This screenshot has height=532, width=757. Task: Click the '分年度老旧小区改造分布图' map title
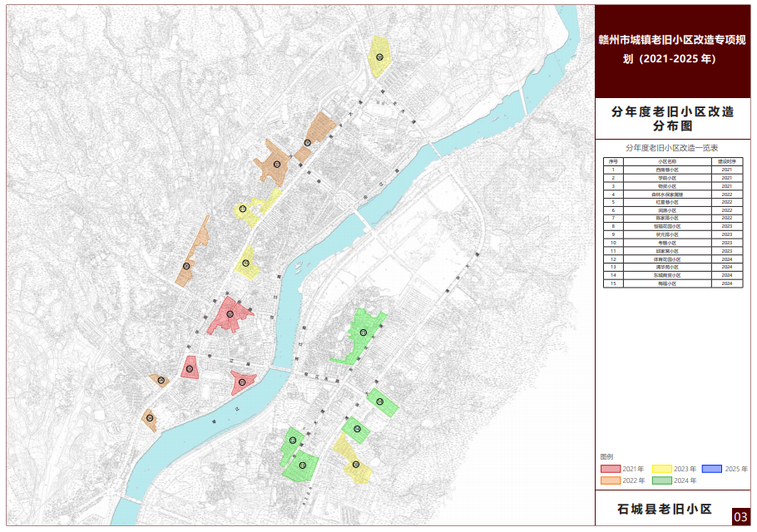(672, 119)
